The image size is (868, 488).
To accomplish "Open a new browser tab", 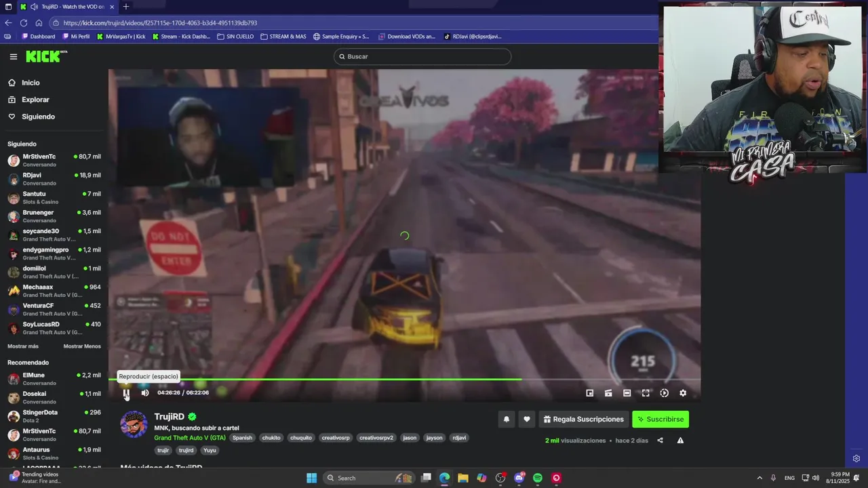I will pos(126,7).
